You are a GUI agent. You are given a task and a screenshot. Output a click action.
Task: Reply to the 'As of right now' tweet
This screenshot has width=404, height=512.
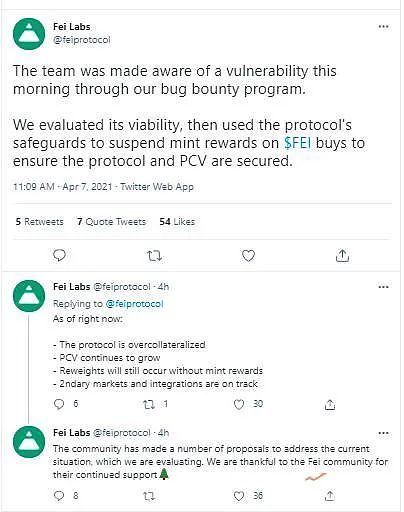pos(59,404)
